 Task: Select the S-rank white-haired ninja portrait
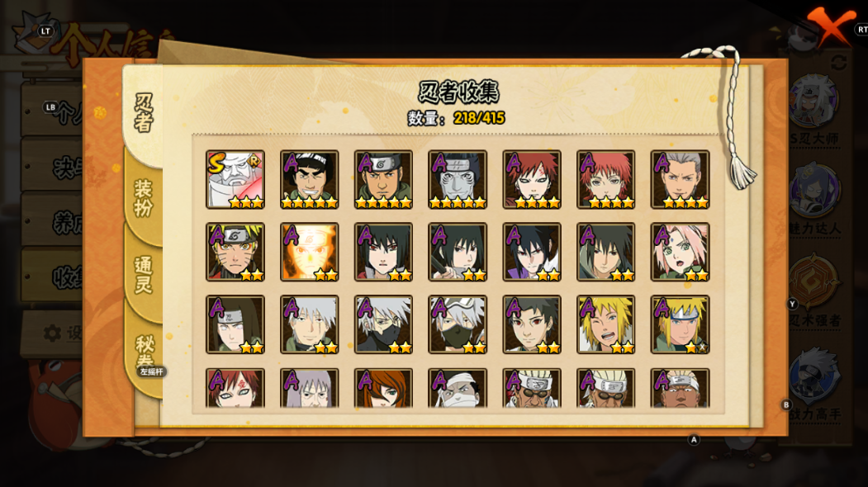[235, 179]
